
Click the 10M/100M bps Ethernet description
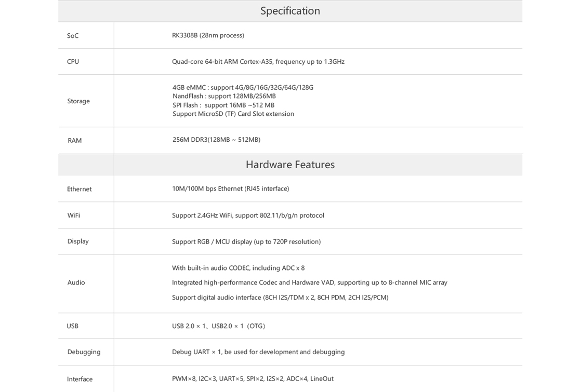[230, 189]
